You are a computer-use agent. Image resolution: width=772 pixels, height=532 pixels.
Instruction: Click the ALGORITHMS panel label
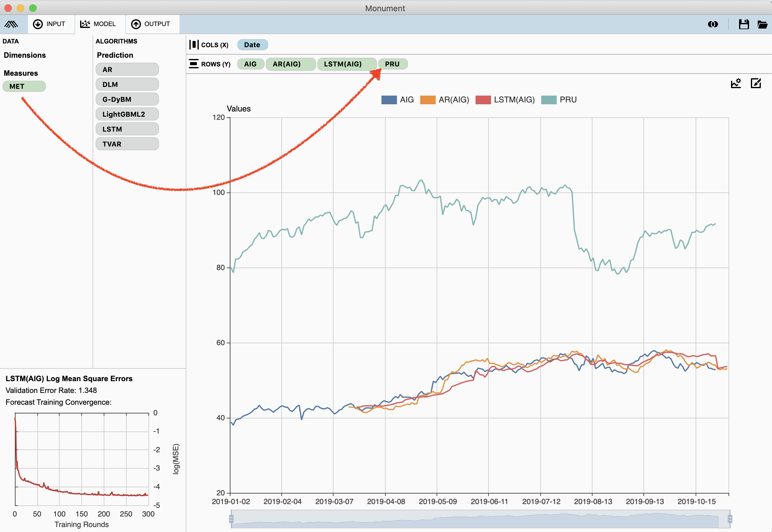coord(116,41)
